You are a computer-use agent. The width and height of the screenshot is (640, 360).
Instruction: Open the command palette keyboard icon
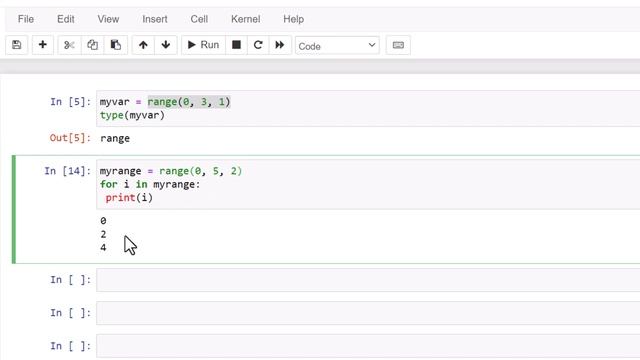pos(398,45)
